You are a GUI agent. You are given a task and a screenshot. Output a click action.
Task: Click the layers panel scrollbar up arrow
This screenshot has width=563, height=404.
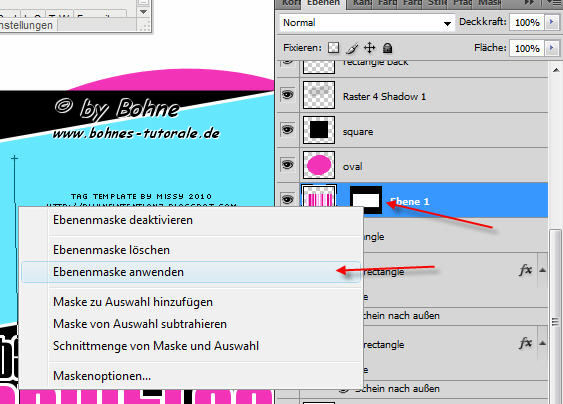click(556, 70)
